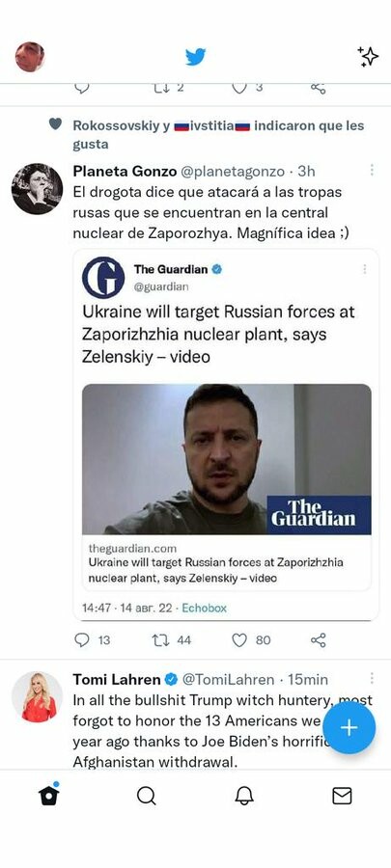Switch timeline view via sparkle icon

coord(368,57)
